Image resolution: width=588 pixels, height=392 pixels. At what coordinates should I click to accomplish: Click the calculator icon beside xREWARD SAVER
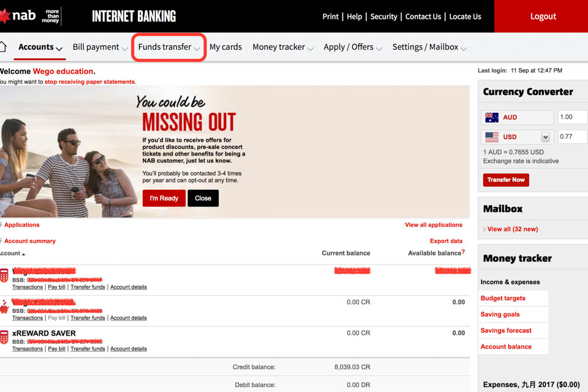(x=4, y=337)
